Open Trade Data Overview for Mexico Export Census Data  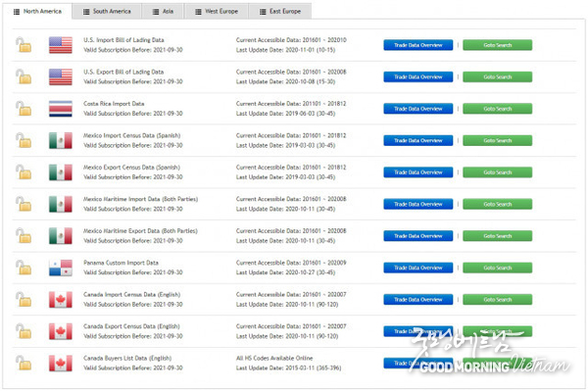418,172
